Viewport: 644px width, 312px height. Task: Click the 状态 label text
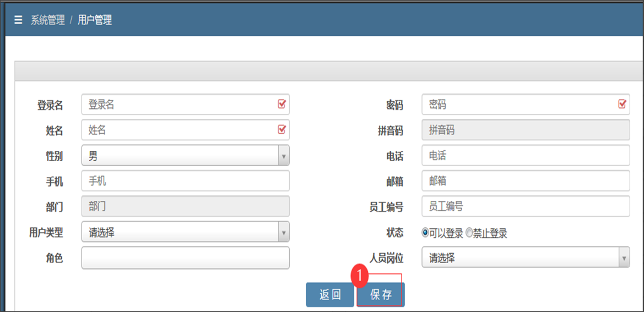tap(394, 233)
